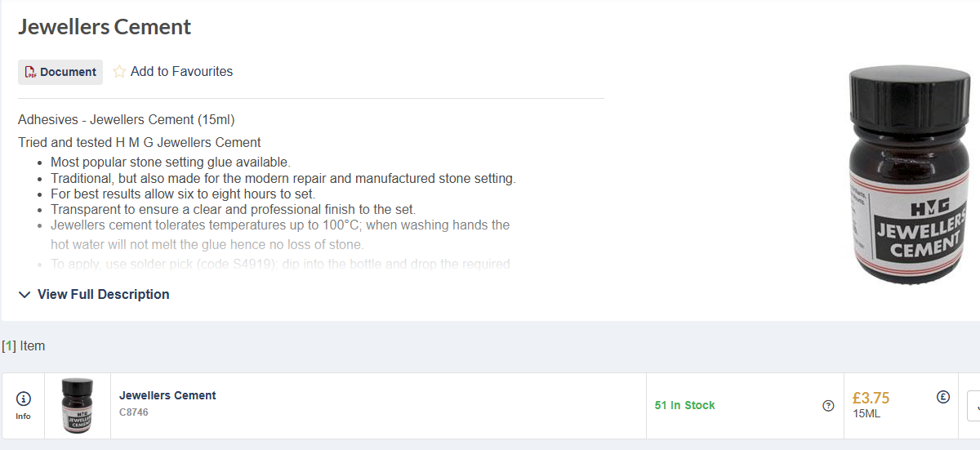The image size is (980, 450).
Task: Click the product code C8746
Action: point(134,412)
